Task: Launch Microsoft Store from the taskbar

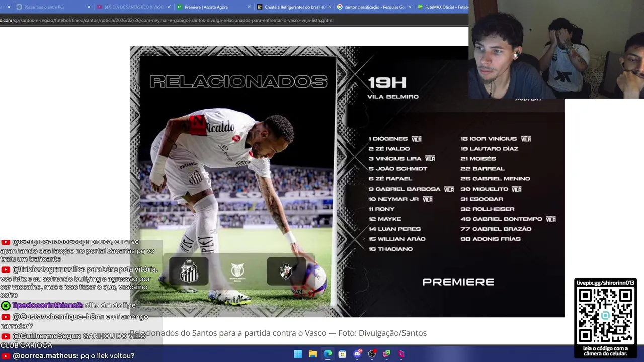Action: point(342,354)
